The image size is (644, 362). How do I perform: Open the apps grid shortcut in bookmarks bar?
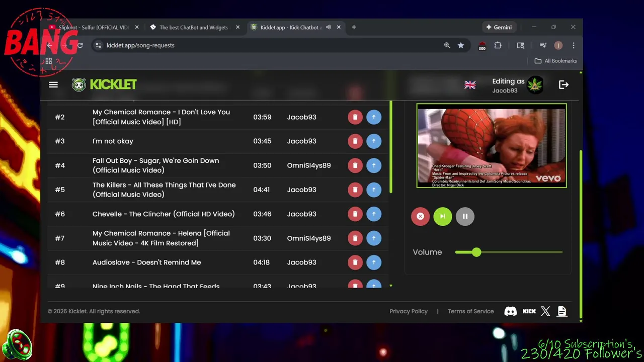49,61
